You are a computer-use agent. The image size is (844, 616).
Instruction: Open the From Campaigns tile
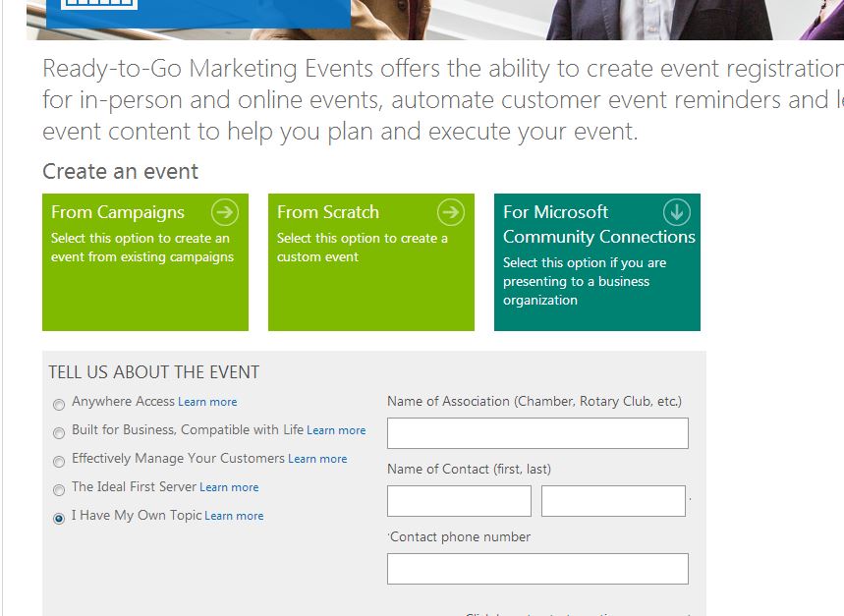click(145, 262)
